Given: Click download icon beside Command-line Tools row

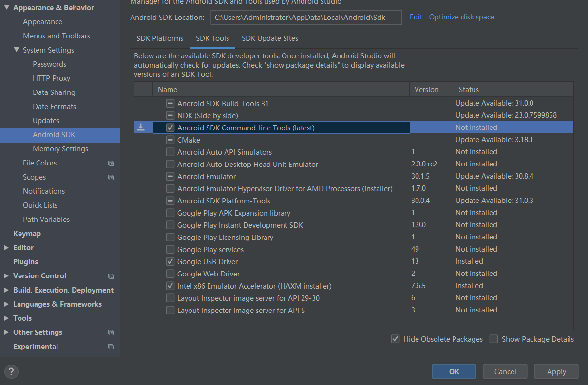Looking at the screenshot, I should click(140, 128).
